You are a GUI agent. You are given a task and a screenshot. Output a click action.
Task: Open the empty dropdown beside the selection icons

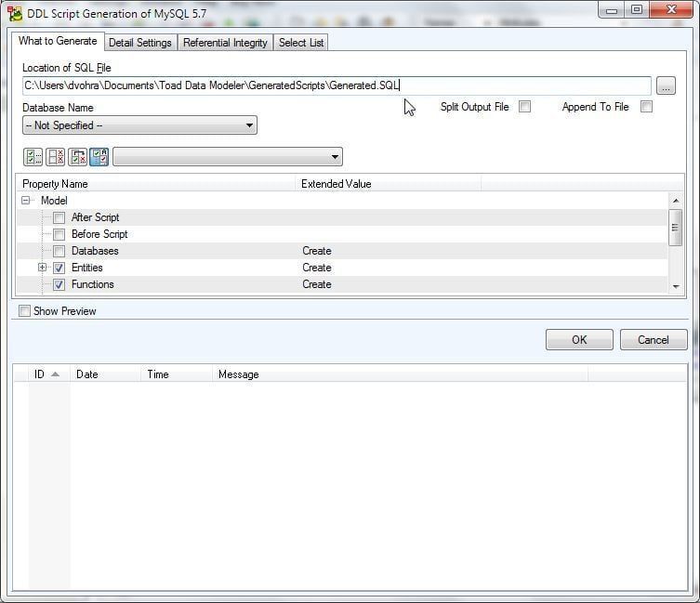coord(228,157)
